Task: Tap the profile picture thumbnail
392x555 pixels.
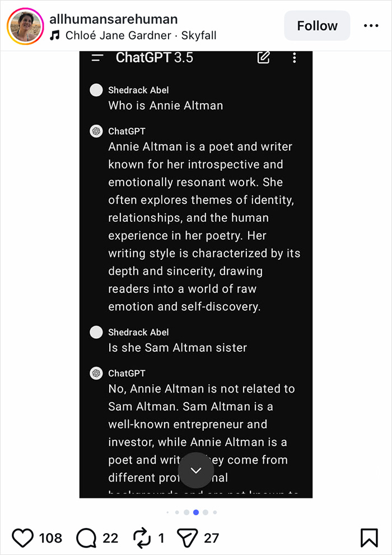Action: [x=25, y=26]
